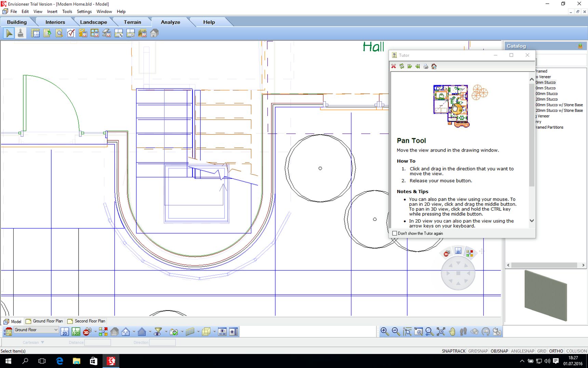Click the Tutor window vertical scrollbar
Image resolution: width=588 pixels, height=368 pixels.
coord(532,150)
